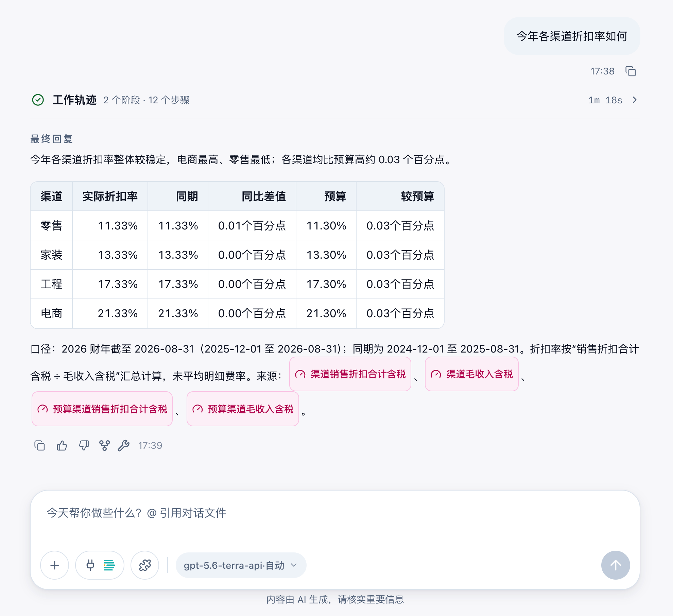Open the 渠道销售折扣合计含税 source chip
The height and width of the screenshot is (616, 673).
click(350, 374)
